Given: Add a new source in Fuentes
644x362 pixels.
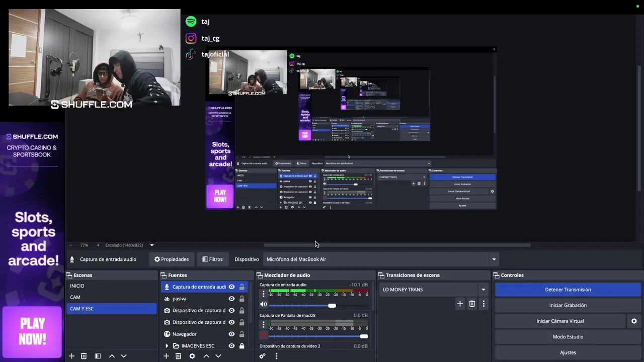Looking at the screenshot, I should (x=166, y=356).
